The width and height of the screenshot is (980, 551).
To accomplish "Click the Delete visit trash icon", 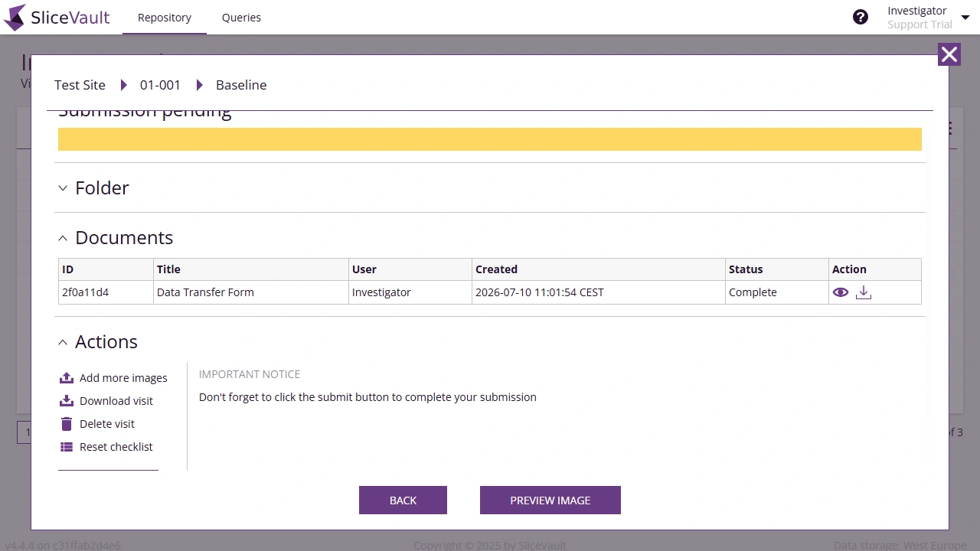I will 67,424.
